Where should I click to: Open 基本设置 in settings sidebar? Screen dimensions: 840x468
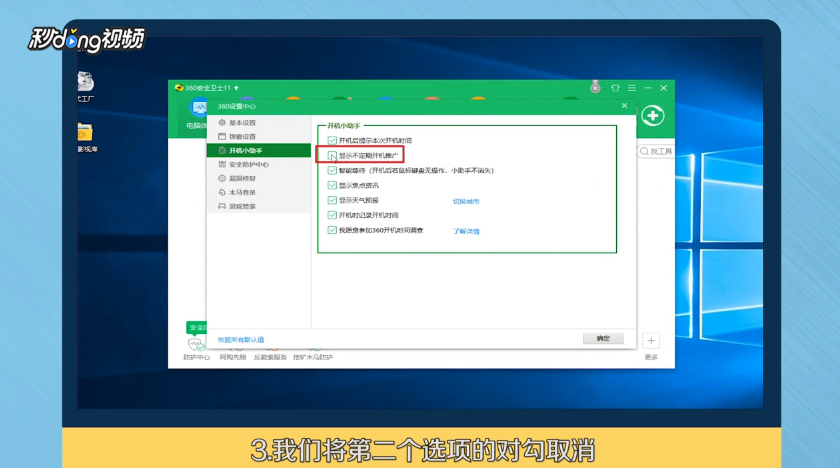click(x=259, y=123)
